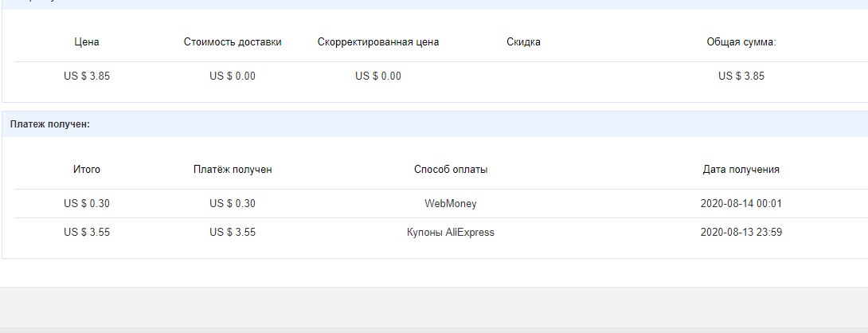Screen dimensions: 868x333
Task: Click the date "2020-08-14 00:01"
Action: coord(741,203)
